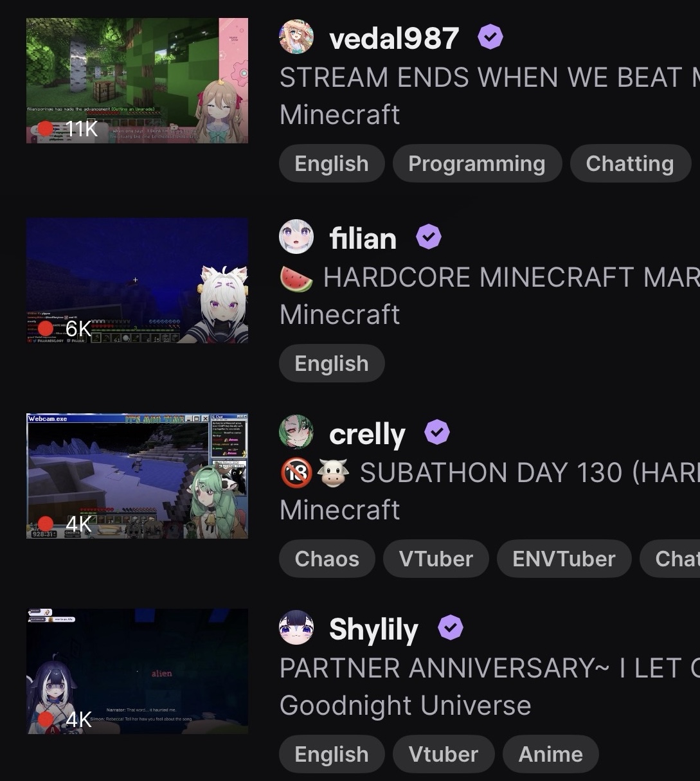The height and width of the screenshot is (781, 700).
Task: Select the Chaos tag under crelly
Action: (x=327, y=559)
